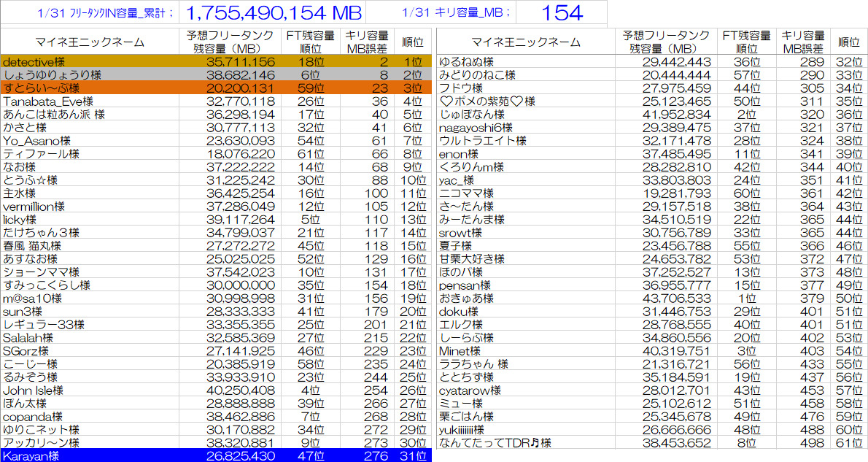Click しょうゆりょうり様 in the gray row
This screenshot has width=868, height=462.
(x=52, y=75)
